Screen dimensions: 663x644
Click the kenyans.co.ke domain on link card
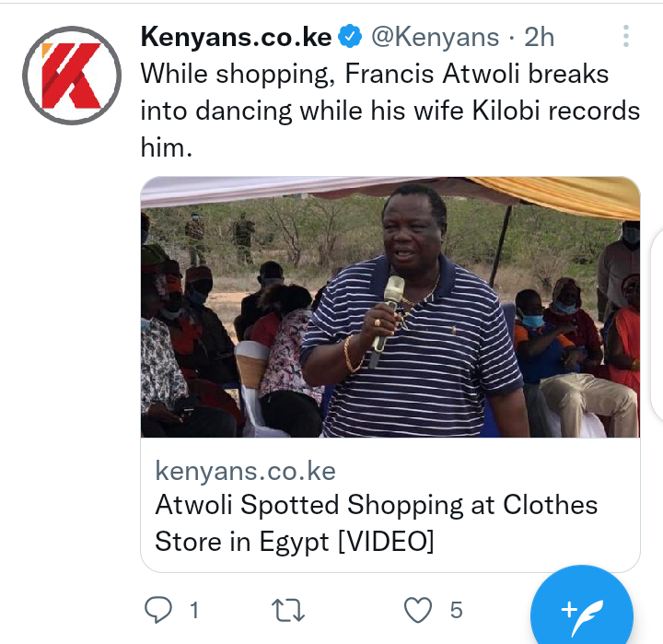pyautogui.click(x=245, y=471)
